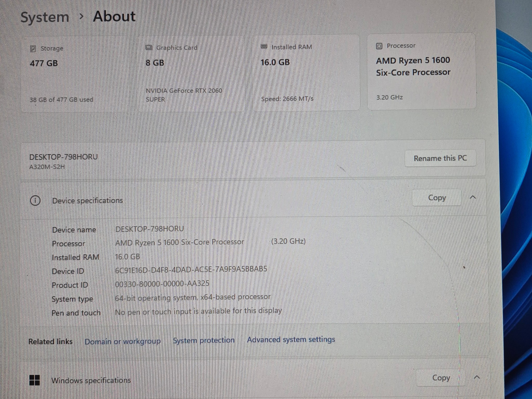Click the processor name in the Processor card
The height and width of the screenshot is (399, 532).
413,66
